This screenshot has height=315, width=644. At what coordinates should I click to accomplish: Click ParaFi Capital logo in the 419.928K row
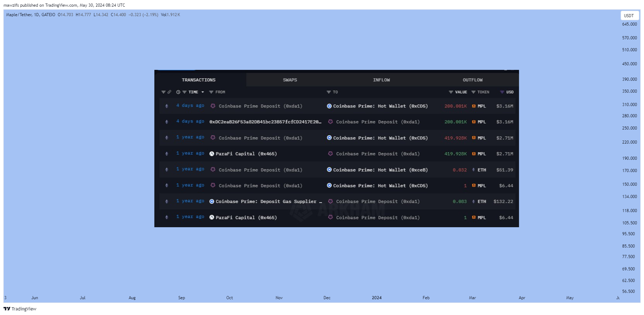point(212,154)
